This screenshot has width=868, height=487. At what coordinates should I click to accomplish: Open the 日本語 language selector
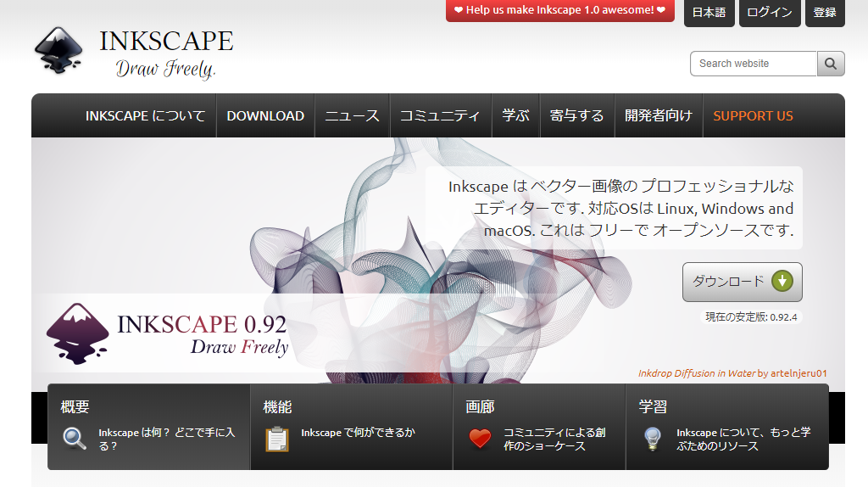point(709,13)
